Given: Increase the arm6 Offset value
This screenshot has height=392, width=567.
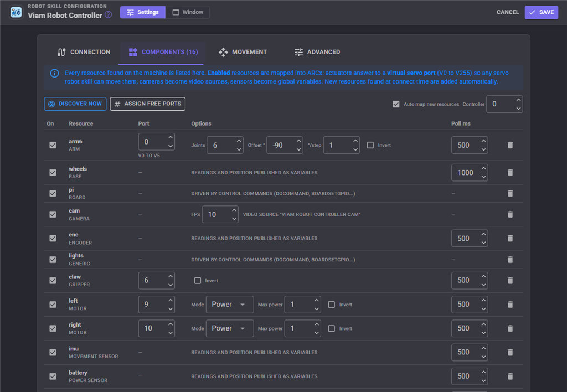Looking at the screenshot, I should pos(298,141).
